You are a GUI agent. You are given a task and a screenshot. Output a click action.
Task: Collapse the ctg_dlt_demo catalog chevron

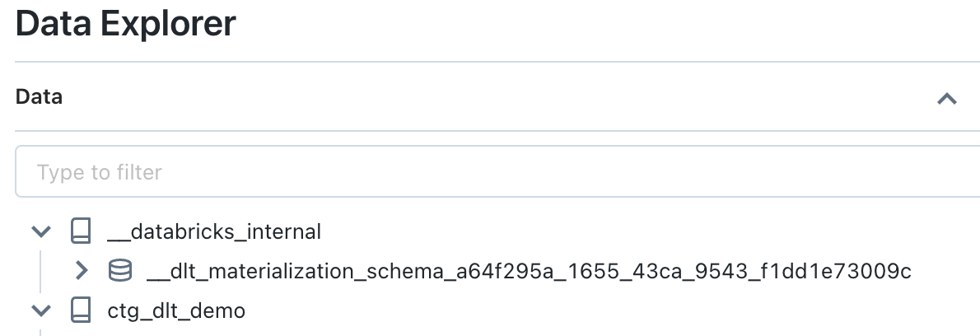(x=41, y=310)
